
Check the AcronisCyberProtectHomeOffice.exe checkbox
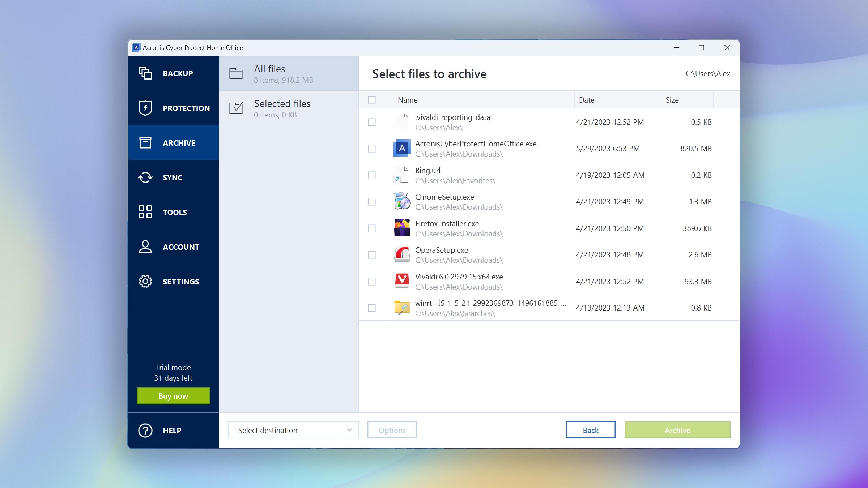(x=372, y=149)
